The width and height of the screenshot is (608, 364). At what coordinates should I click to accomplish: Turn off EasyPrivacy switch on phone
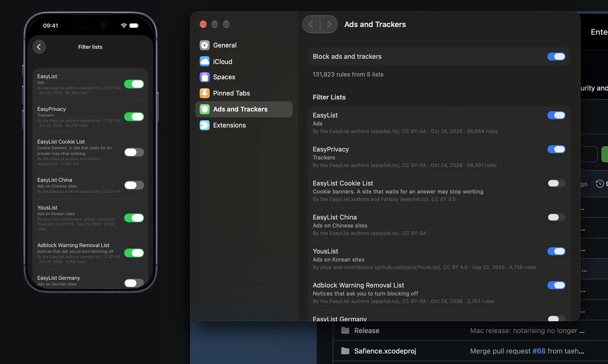pos(134,117)
